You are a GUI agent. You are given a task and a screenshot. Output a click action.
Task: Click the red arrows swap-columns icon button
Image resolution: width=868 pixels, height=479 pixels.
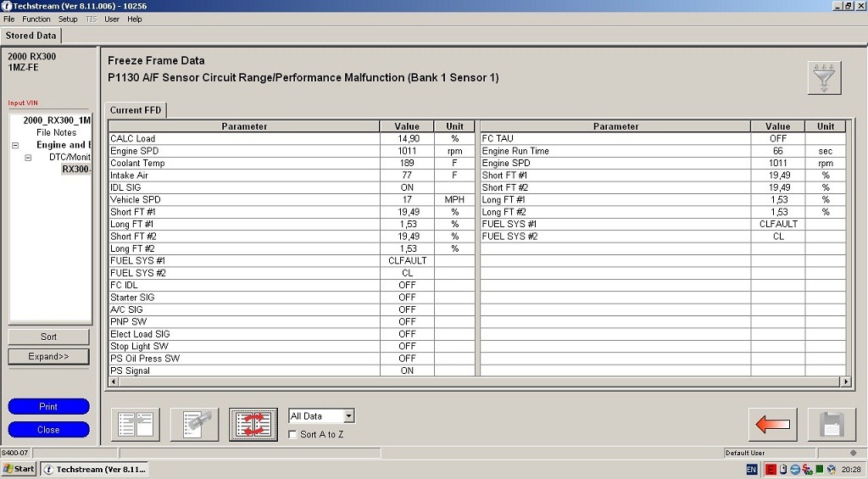coord(253,424)
